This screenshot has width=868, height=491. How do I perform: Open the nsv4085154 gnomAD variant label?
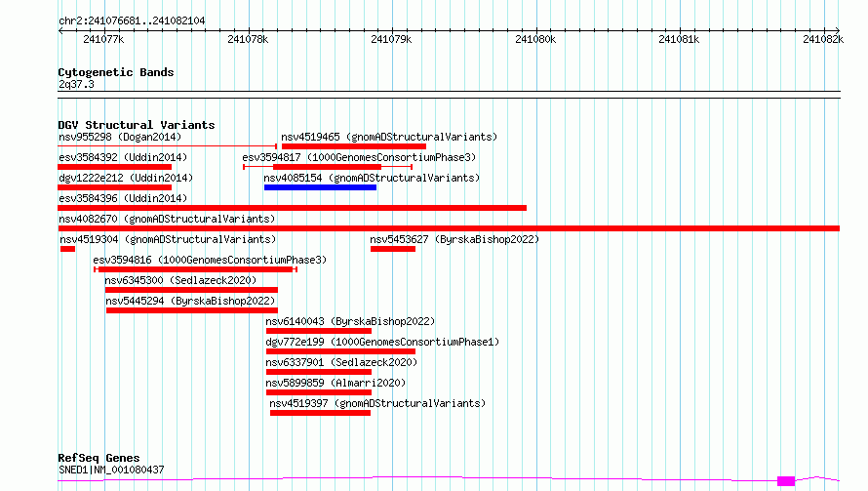click(x=372, y=178)
